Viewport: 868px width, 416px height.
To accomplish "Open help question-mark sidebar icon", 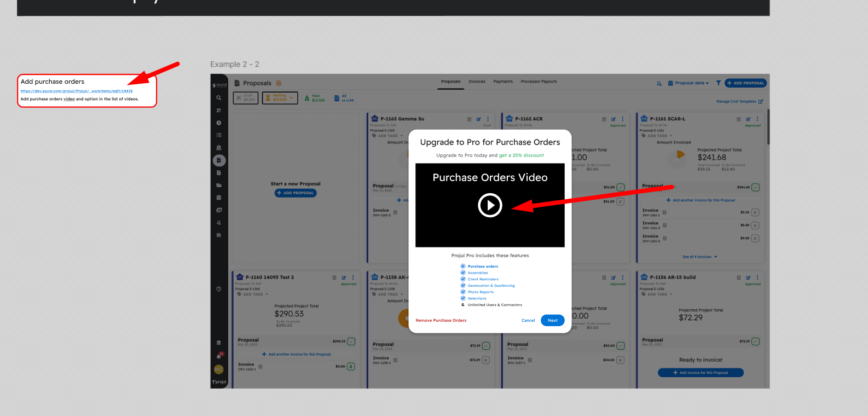I will (x=219, y=289).
